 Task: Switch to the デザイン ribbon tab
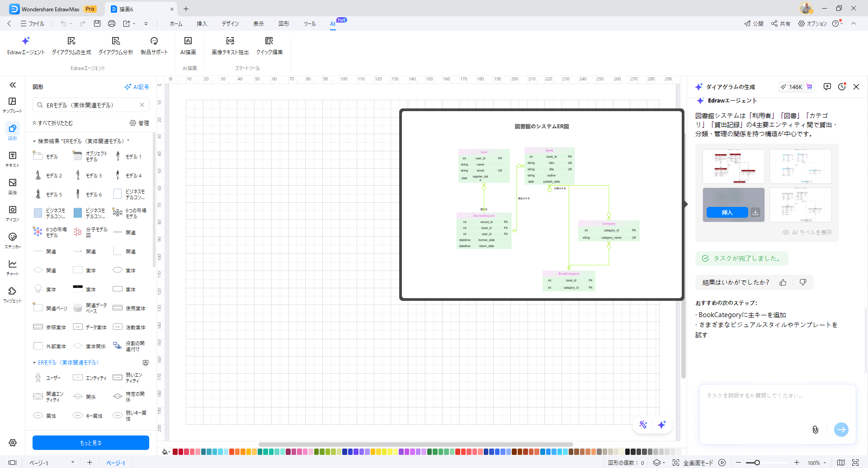[x=230, y=23]
